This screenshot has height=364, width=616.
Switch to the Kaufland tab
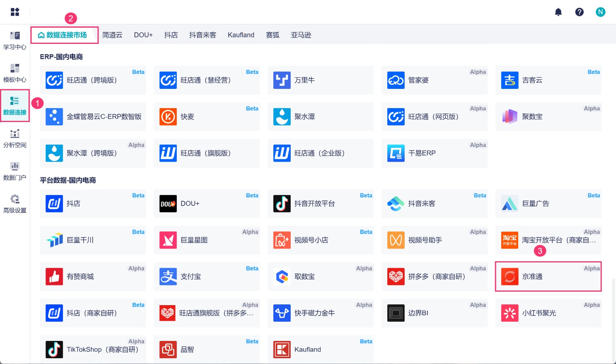[241, 35]
